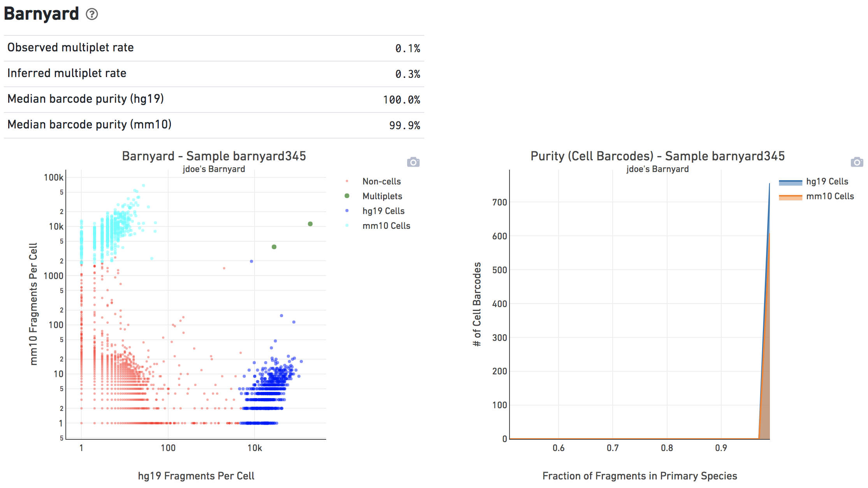This screenshot has width=868, height=488.
Task: Toggle Non-cells legend entry
Action: point(381,181)
